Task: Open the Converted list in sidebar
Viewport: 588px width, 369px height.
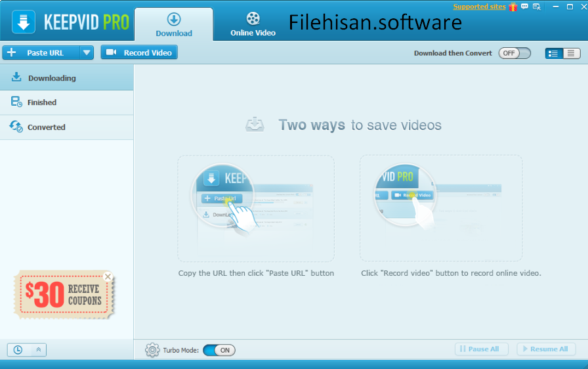Action: coord(46,127)
